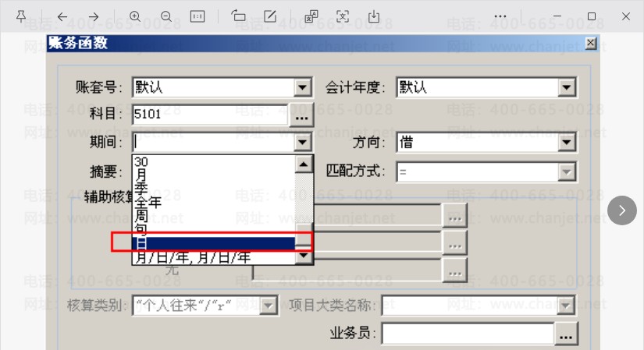Expand the 账套号 dropdown
The image size is (644, 350).
(x=302, y=87)
